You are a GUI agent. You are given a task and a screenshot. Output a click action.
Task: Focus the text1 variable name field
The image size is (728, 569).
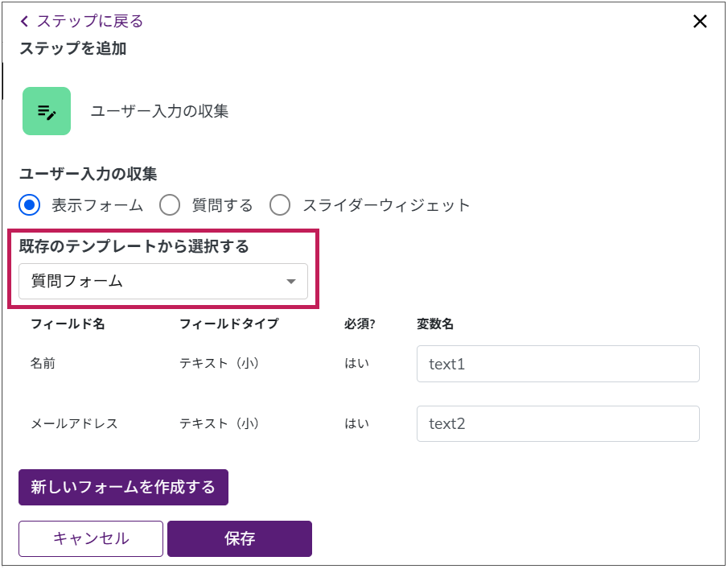click(x=557, y=364)
